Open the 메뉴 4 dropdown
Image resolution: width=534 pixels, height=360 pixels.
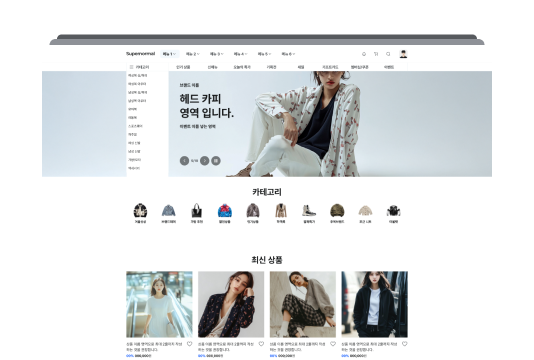pyautogui.click(x=240, y=54)
